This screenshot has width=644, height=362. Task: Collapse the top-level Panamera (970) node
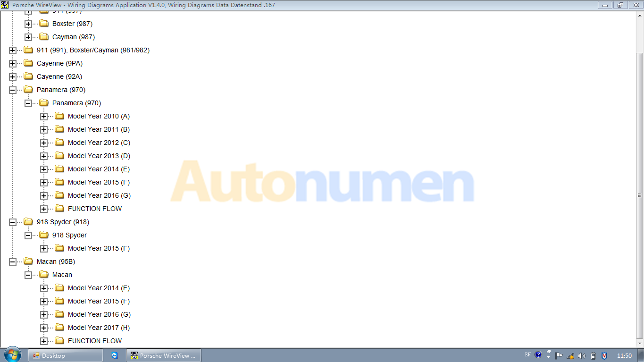[x=13, y=90]
